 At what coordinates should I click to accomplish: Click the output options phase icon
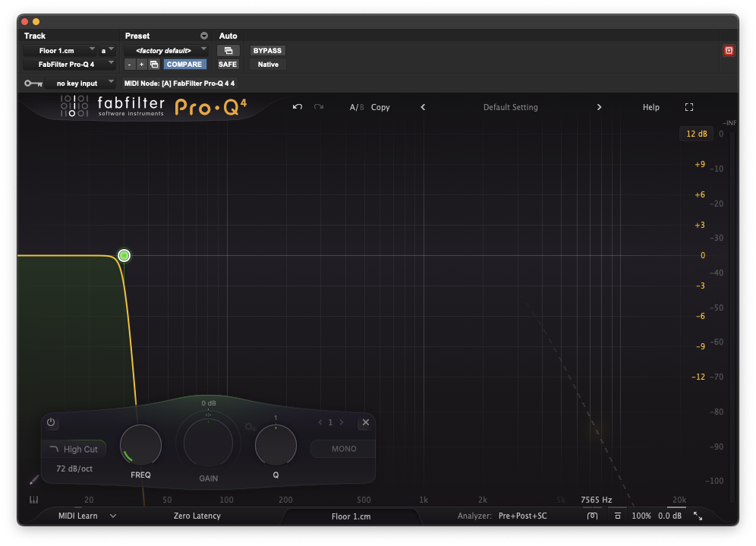(593, 516)
